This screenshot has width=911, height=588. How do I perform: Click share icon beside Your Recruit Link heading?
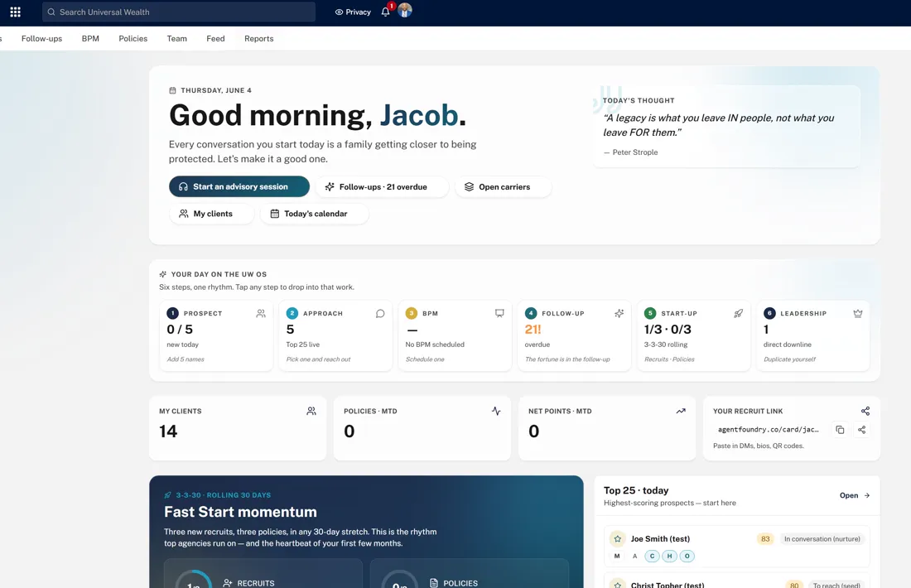click(x=865, y=411)
